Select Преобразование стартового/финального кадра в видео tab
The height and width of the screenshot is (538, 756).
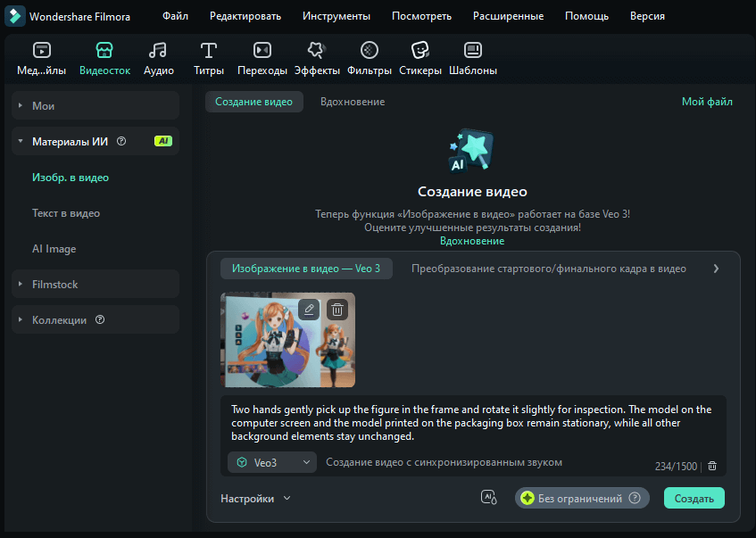(x=549, y=269)
